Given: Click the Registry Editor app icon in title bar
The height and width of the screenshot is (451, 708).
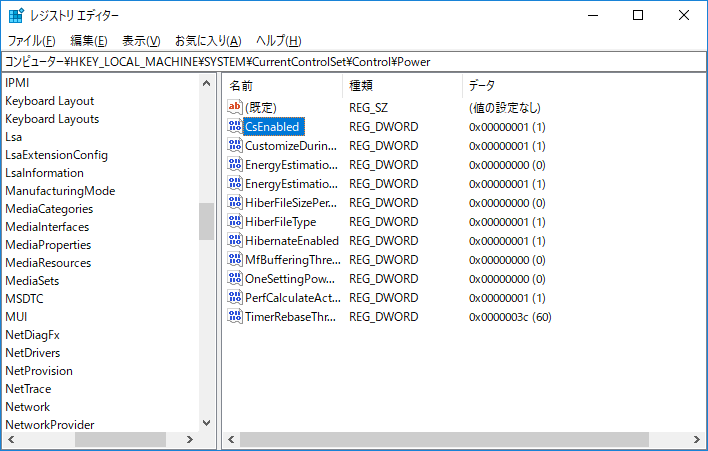Looking at the screenshot, I should [16, 15].
